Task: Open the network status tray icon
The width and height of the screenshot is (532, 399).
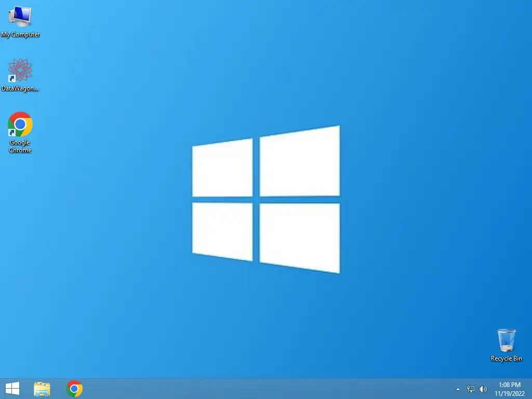Action: [471, 389]
